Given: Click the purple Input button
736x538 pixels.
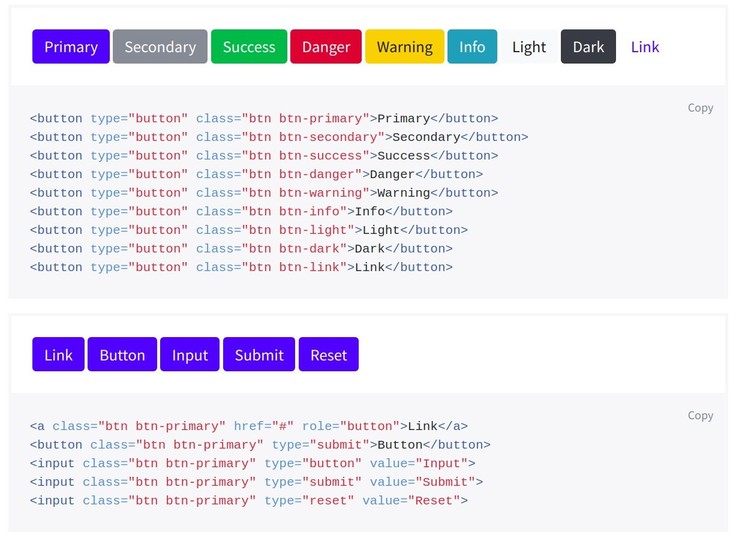Looking at the screenshot, I should click(190, 355).
